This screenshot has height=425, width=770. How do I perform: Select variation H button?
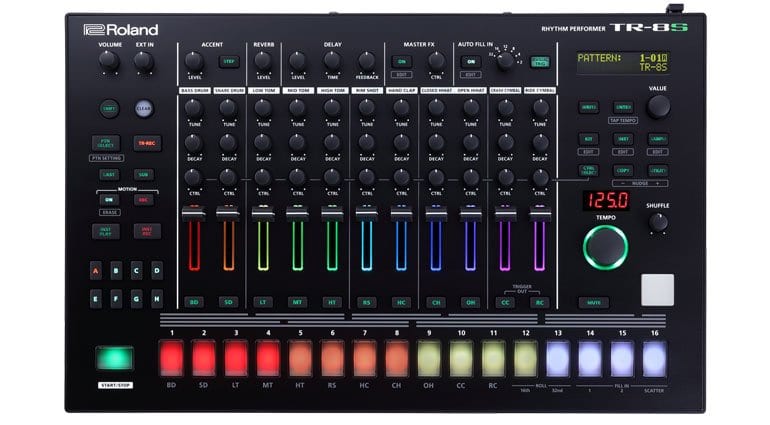pyautogui.click(x=156, y=298)
